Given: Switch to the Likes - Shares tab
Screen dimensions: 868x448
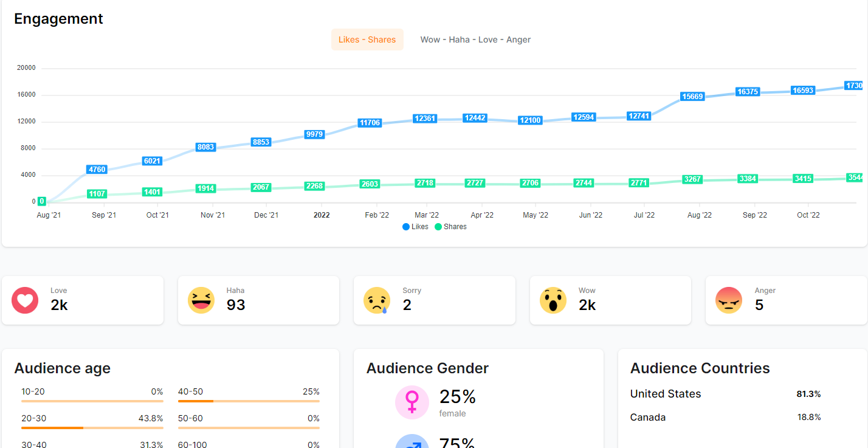Looking at the screenshot, I should 367,40.
